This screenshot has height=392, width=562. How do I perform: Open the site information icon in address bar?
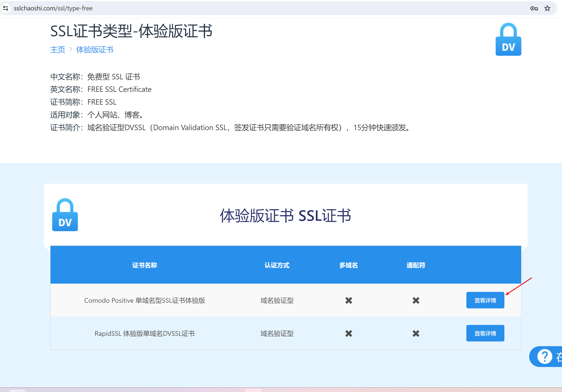coord(6,8)
